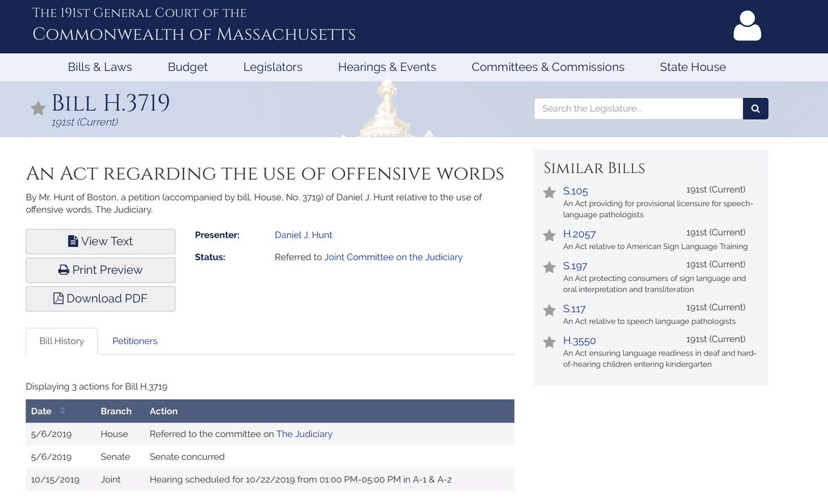
Task: Open similar bill H.2057 link
Action: 580,234
